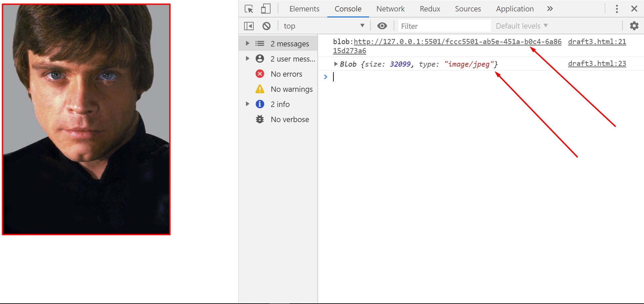Open the DevTools three-dot menu

click(617, 9)
